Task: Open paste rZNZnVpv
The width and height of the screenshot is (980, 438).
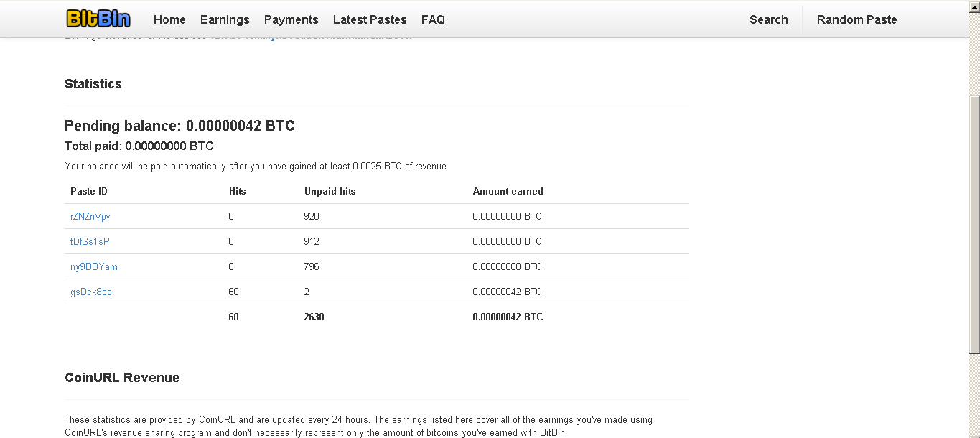Action: point(90,216)
